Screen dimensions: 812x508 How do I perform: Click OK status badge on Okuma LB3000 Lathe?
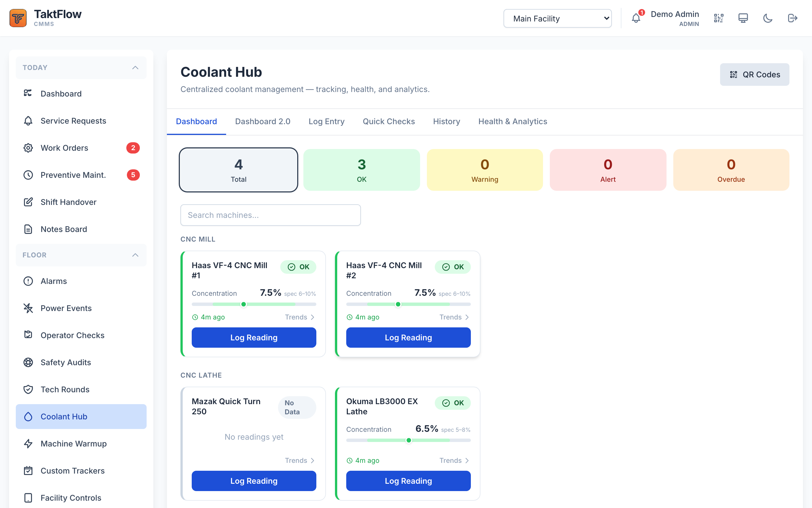[453, 403]
